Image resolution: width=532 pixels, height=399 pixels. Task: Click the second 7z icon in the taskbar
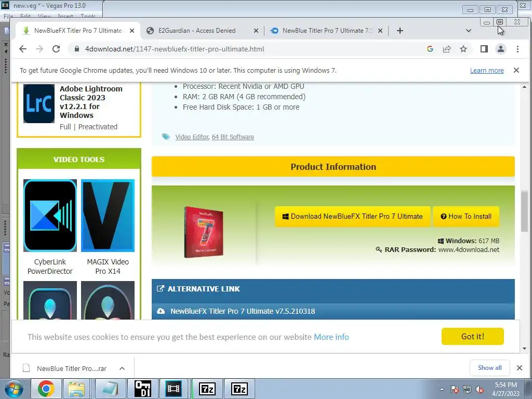tap(239, 389)
